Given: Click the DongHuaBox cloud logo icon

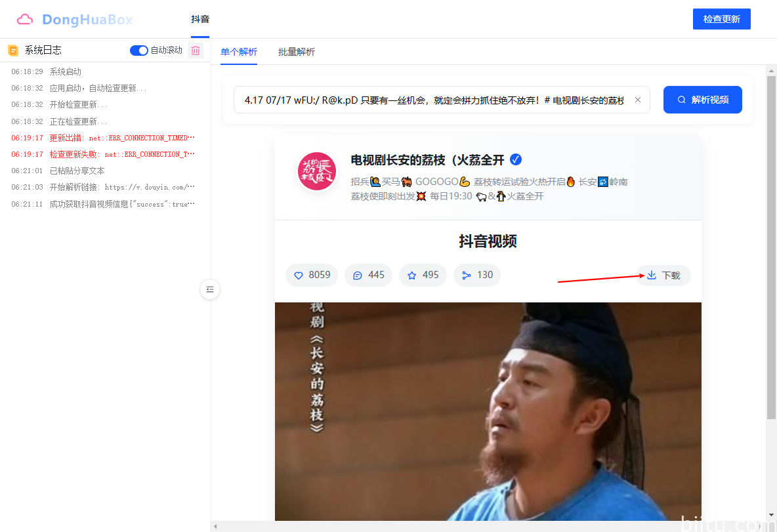Looking at the screenshot, I should click(25, 19).
